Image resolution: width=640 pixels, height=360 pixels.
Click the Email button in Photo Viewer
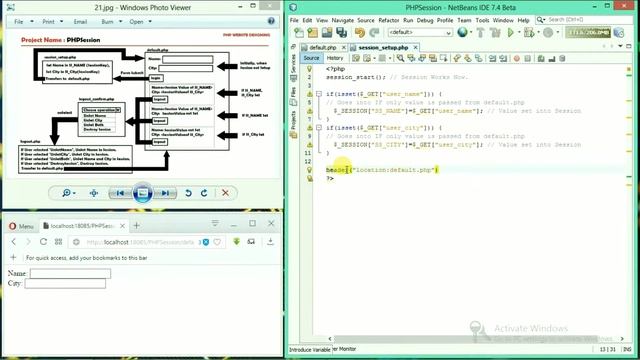point(80,22)
